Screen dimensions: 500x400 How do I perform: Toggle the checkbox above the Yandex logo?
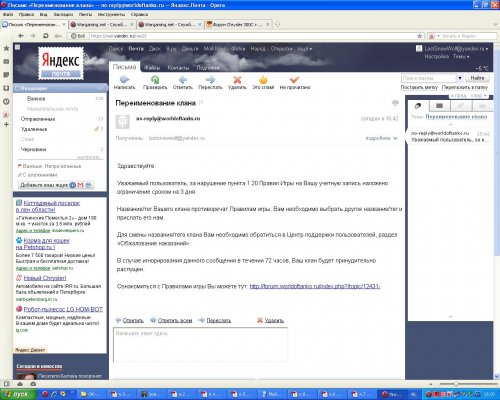click(18, 47)
